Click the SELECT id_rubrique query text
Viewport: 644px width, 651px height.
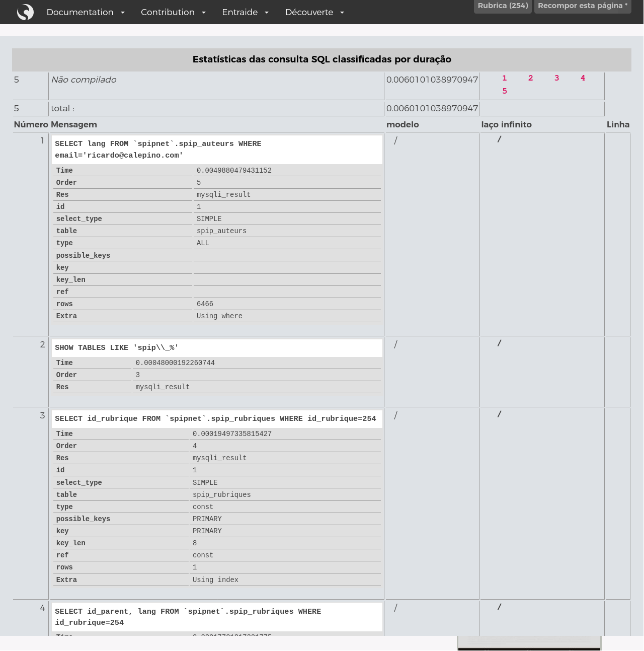pos(215,419)
